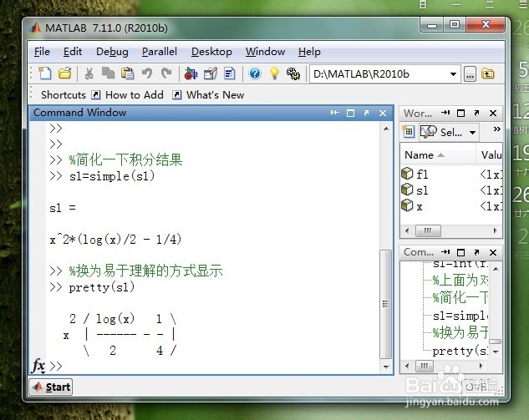Click the Value column header in Workspace
Viewport: 529px width, 420px height.
[x=490, y=155]
